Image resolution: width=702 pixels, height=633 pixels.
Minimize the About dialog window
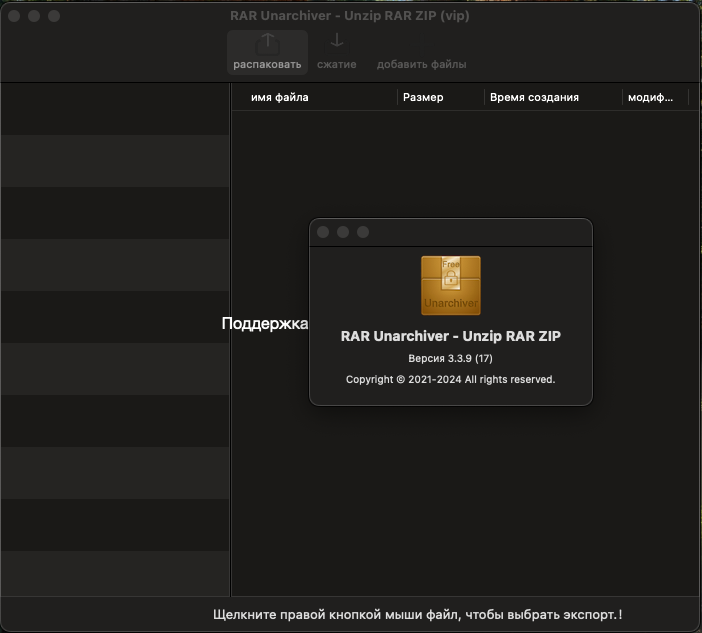(343, 232)
